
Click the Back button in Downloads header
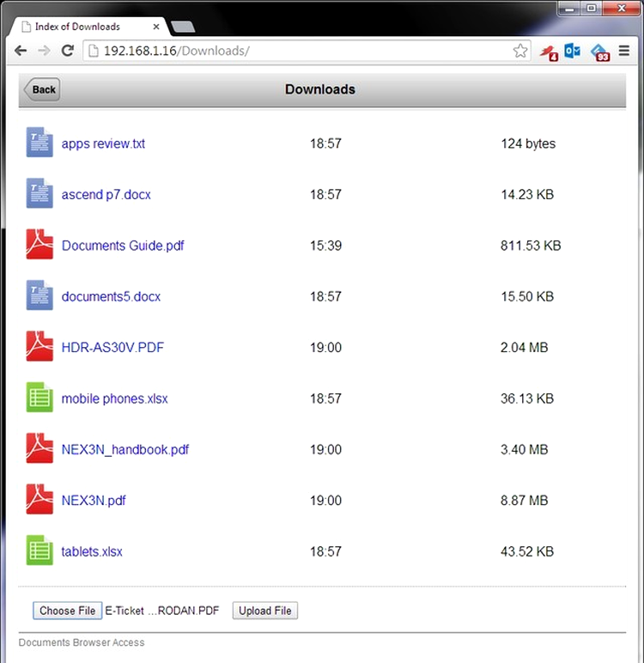tap(42, 89)
